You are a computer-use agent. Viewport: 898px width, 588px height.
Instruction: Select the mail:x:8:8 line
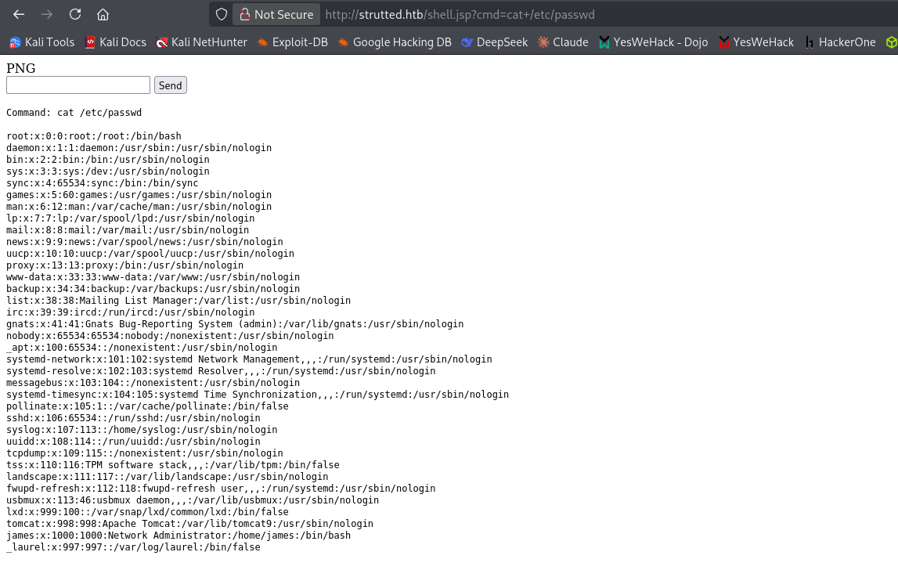(128, 230)
